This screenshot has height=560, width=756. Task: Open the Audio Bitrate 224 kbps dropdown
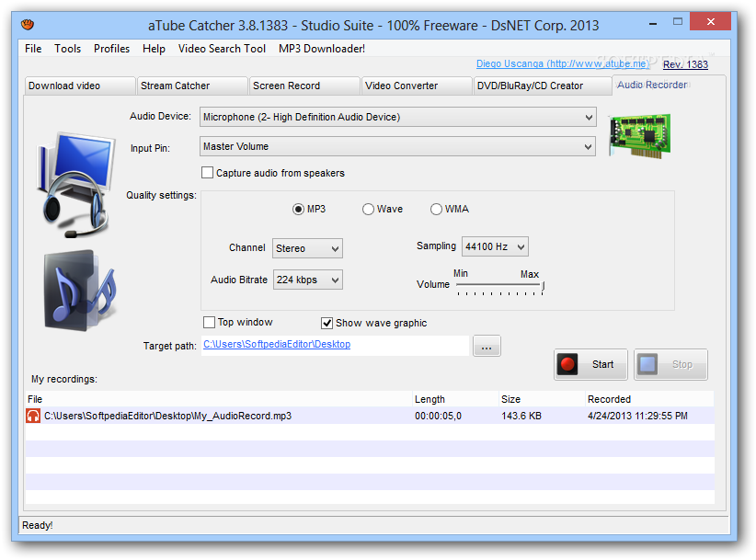click(x=308, y=280)
